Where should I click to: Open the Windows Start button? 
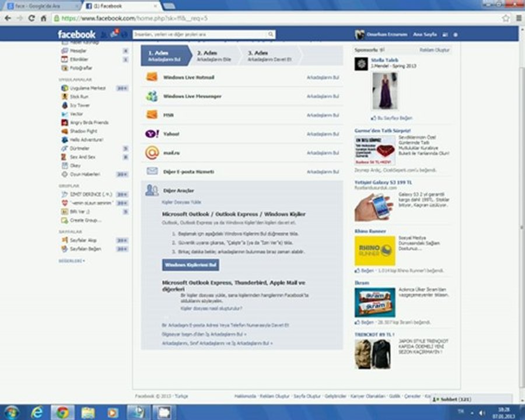pyautogui.click(x=11, y=412)
